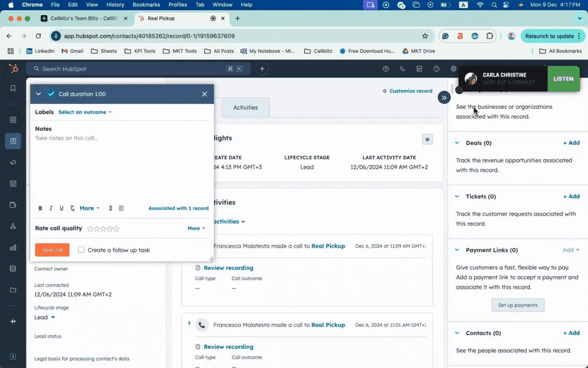The height and width of the screenshot is (368, 588).
Task: Open HubSpot Settings gear icon
Action: point(453,68)
